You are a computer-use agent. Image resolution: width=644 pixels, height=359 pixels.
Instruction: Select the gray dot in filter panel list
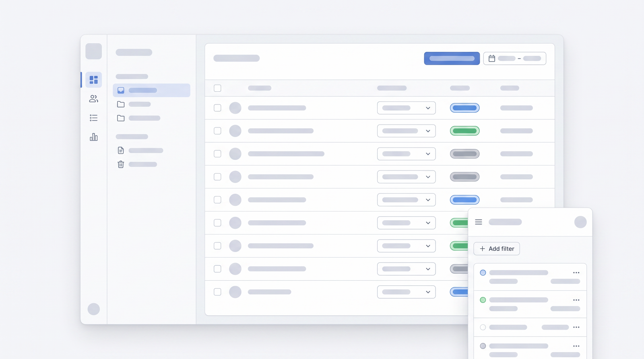(x=483, y=346)
